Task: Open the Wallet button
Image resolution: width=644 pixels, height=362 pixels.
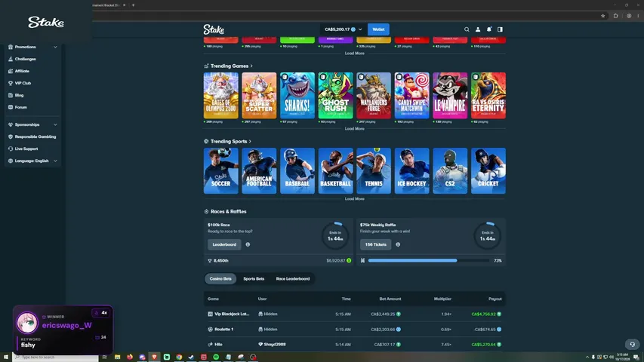Action: (x=378, y=29)
